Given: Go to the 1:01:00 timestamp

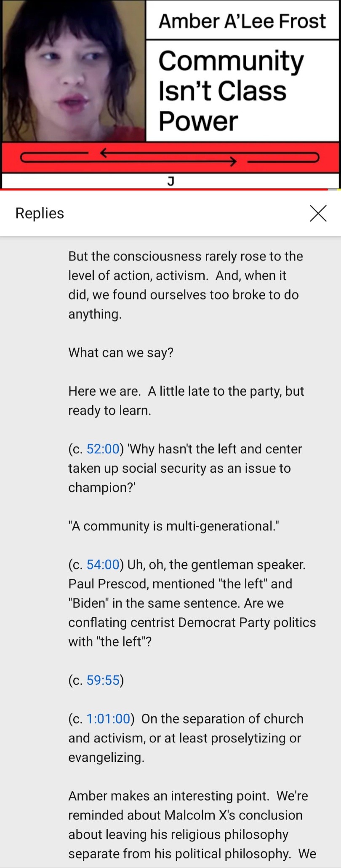Looking at the screenshot, I should pos(108,719).
